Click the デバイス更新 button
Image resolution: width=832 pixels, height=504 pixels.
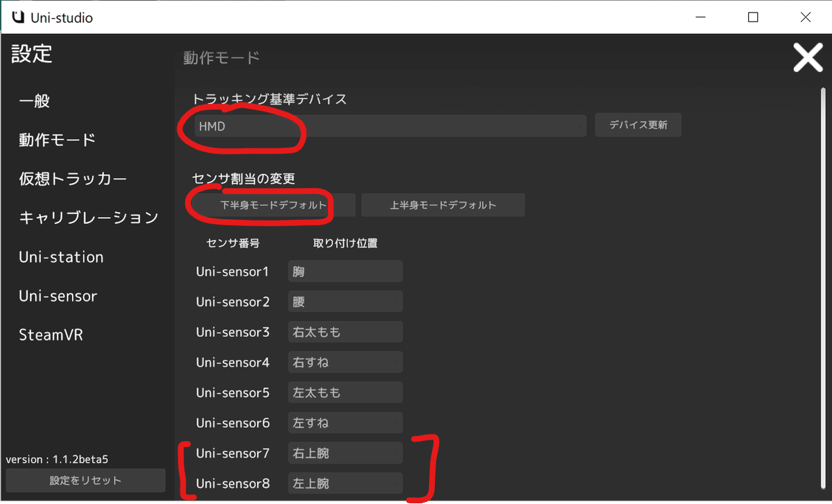638,125
